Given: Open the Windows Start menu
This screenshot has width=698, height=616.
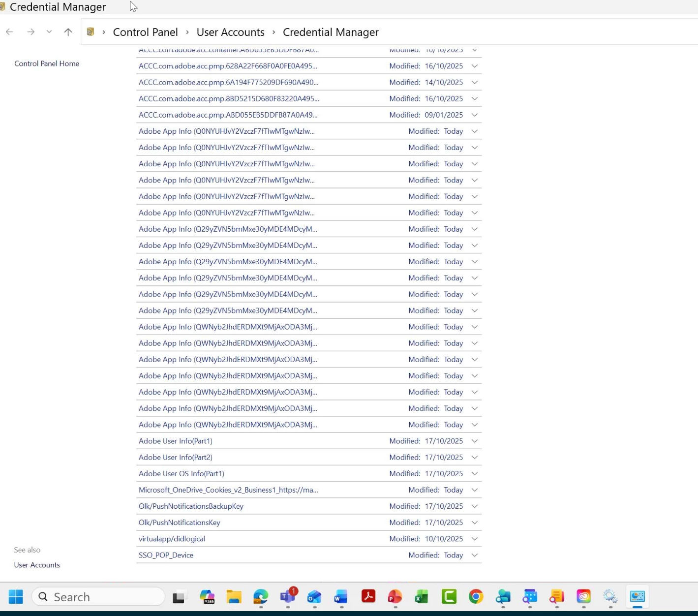Looking at the screenshot, I should (x=16, y=597).
